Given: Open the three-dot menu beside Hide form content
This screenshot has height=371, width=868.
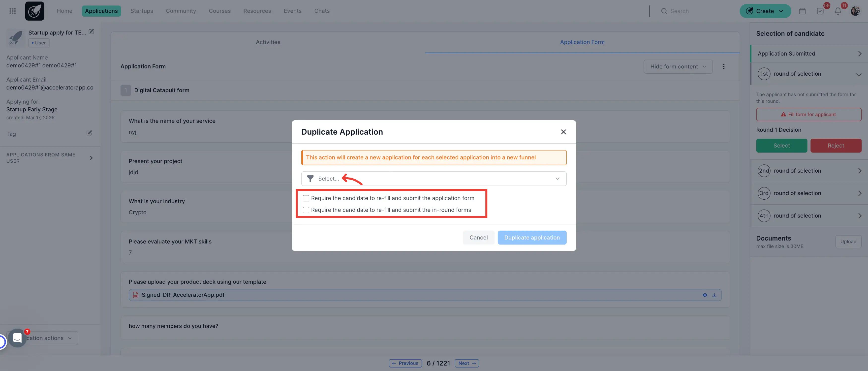Looking at the screenshot, I should [x=723, y=66].
